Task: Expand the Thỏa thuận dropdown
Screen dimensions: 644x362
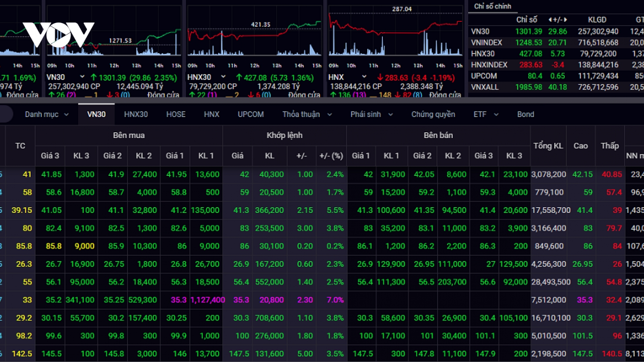Action: pyautogui.click(x=307, y=115)
